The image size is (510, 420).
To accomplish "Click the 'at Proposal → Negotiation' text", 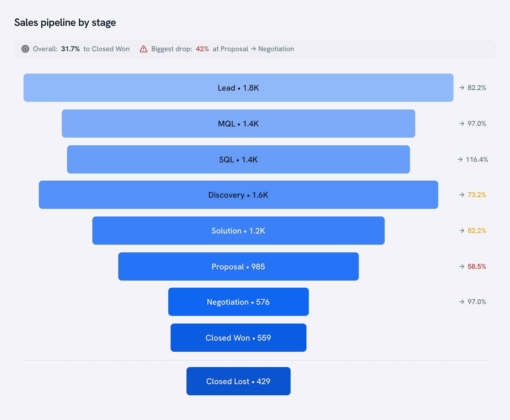I will pyautogui.click(x=253, y=49).
